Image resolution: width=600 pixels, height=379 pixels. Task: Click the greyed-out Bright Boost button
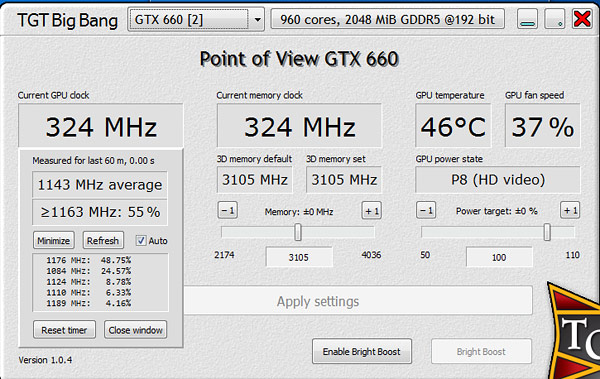pos(481,351)
